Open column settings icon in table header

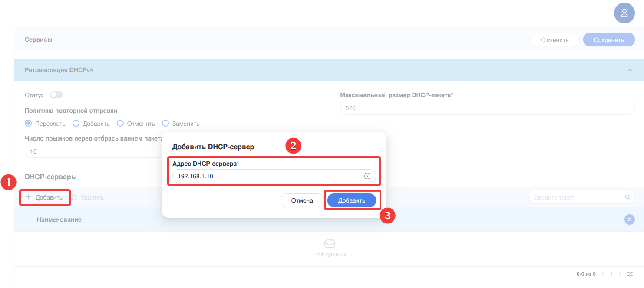tap(629, 219)
